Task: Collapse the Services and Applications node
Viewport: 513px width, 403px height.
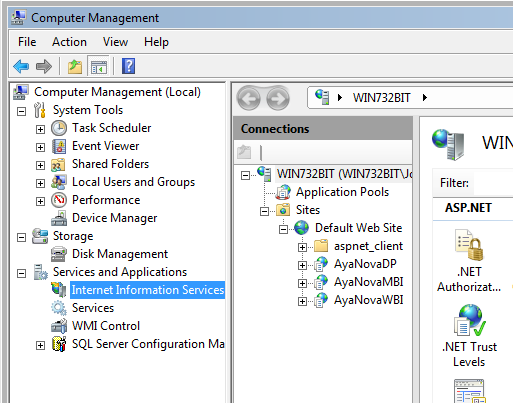Action: (22, 273)
